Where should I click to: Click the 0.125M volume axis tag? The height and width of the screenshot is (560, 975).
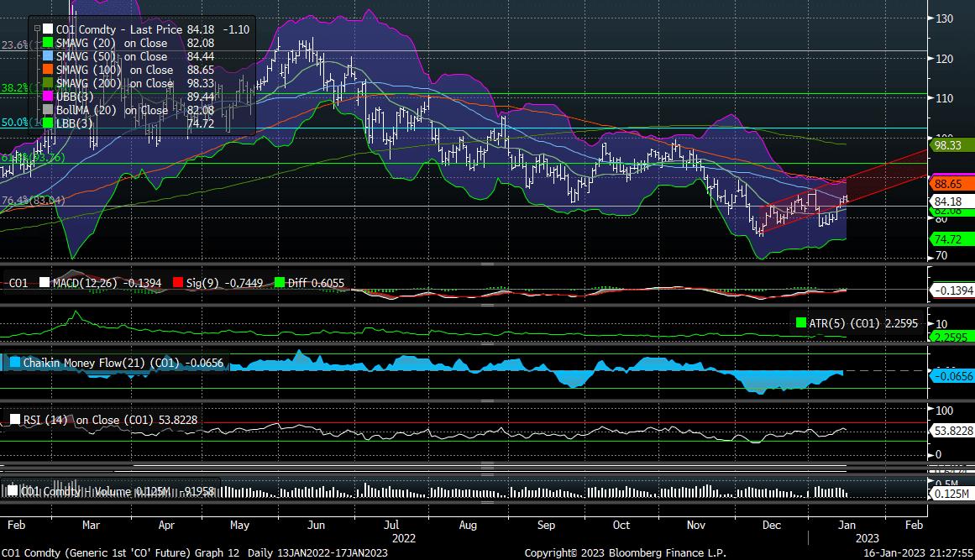coord(951,495)
